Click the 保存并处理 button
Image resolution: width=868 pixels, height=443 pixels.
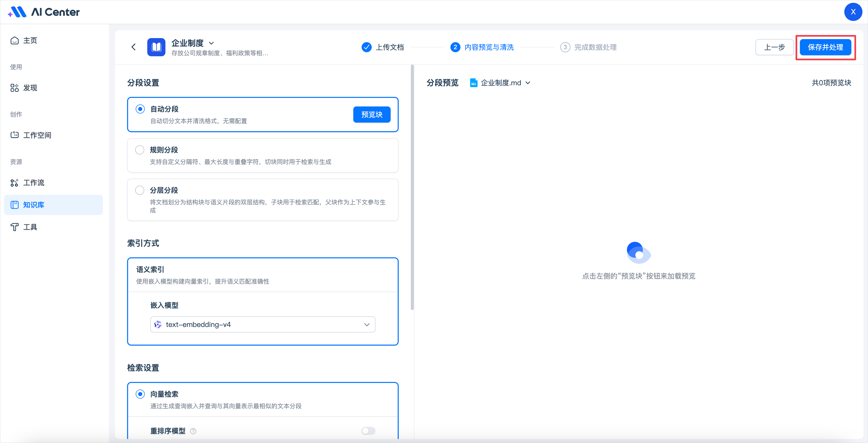click(825, 47)
